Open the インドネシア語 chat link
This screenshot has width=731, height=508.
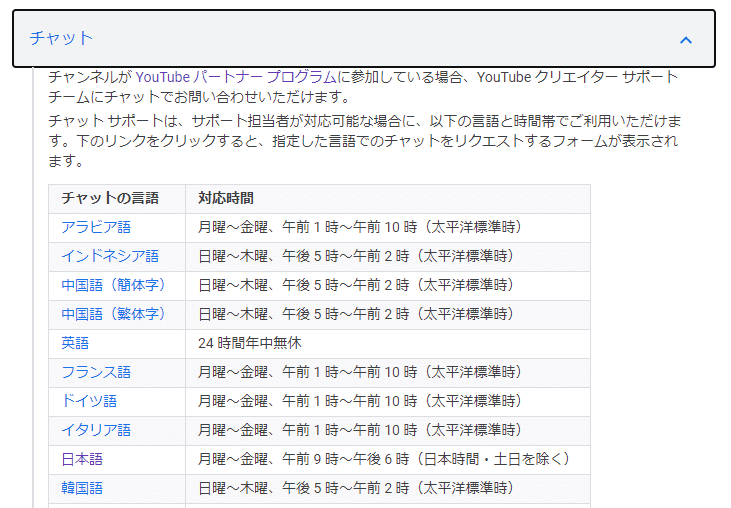coord(110,256)
